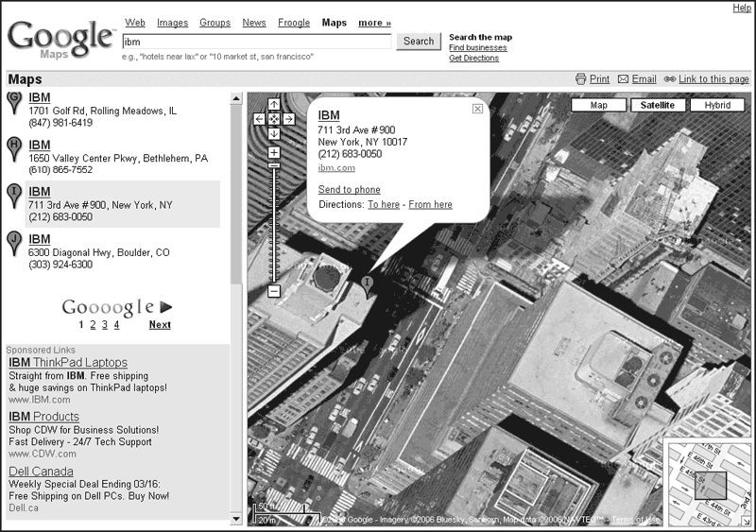Click the center return-to-last-result button
Screen dimensions: 756x532
click(x=274, y=119)
